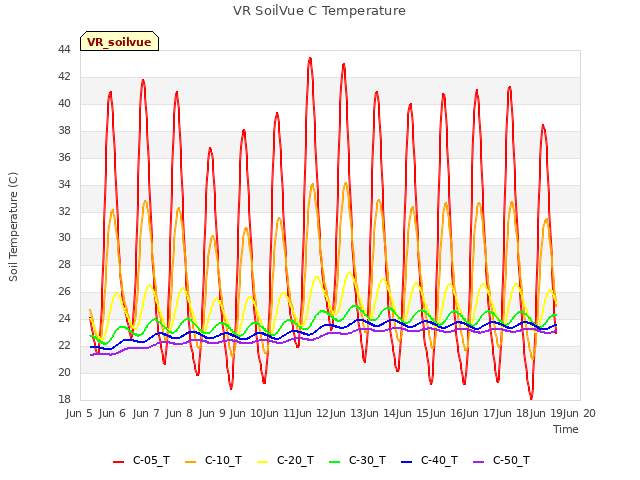
Task: Click the 26 y-axis tick label
Action: tap(64, 291)
